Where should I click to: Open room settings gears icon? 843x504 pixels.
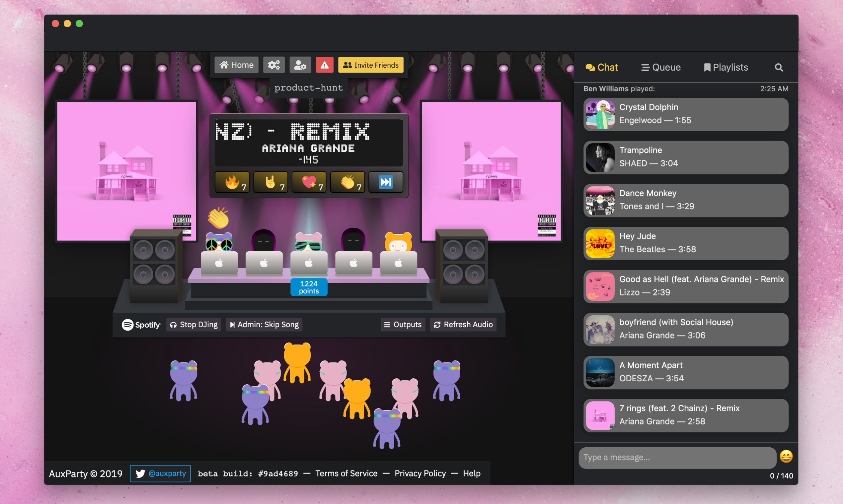pyautogui.click(x=273, y=65)
